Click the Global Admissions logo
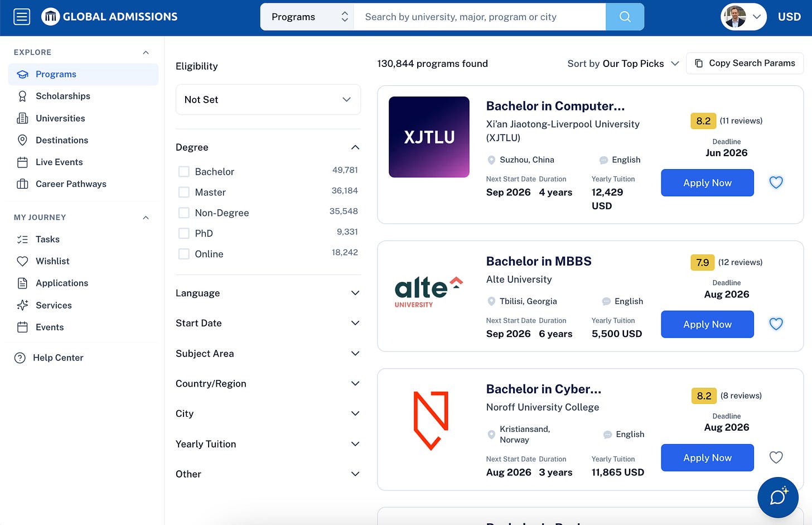This screenshot has height=525, width=812. point(109,17)
